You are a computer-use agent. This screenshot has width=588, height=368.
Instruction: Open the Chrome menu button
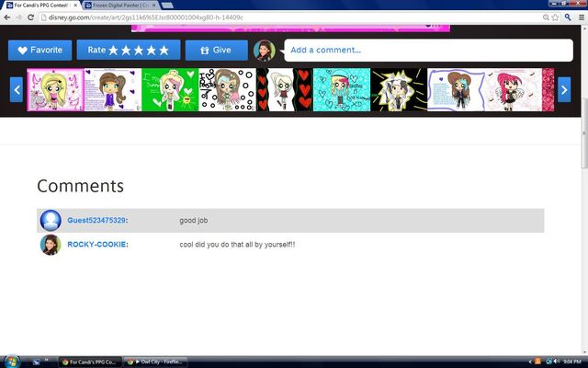click(581, 17)
